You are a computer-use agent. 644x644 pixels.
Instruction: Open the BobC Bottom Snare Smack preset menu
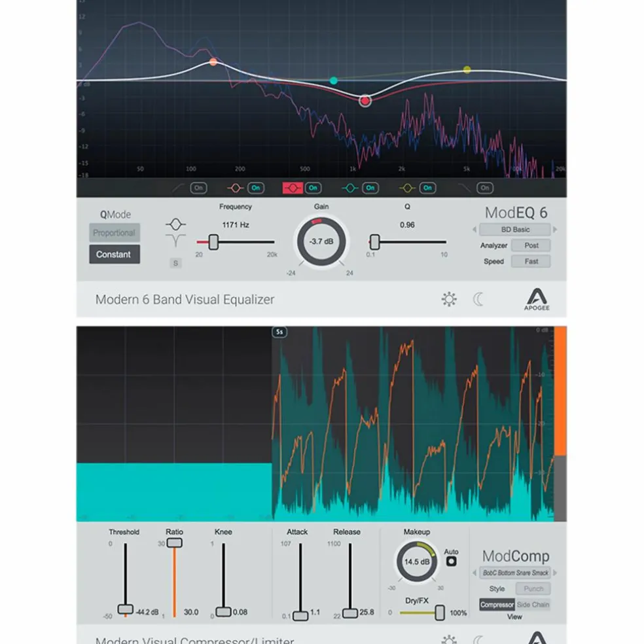[x=515, y=573]
